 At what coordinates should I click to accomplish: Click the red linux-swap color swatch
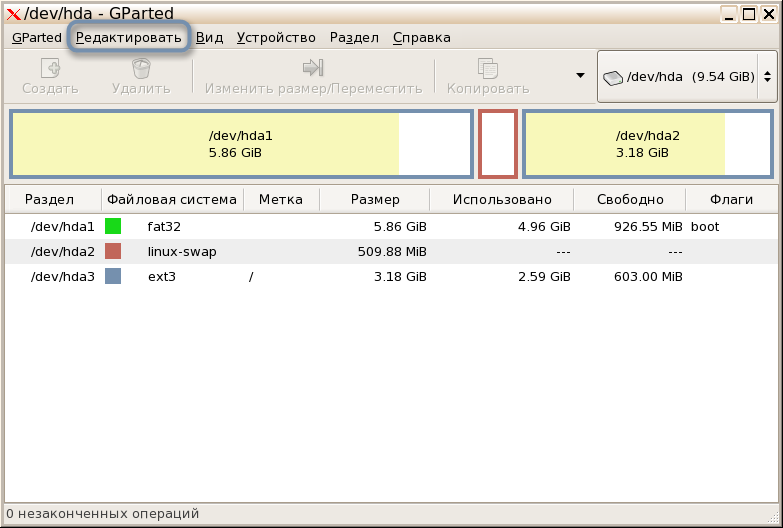coord(113,251)
